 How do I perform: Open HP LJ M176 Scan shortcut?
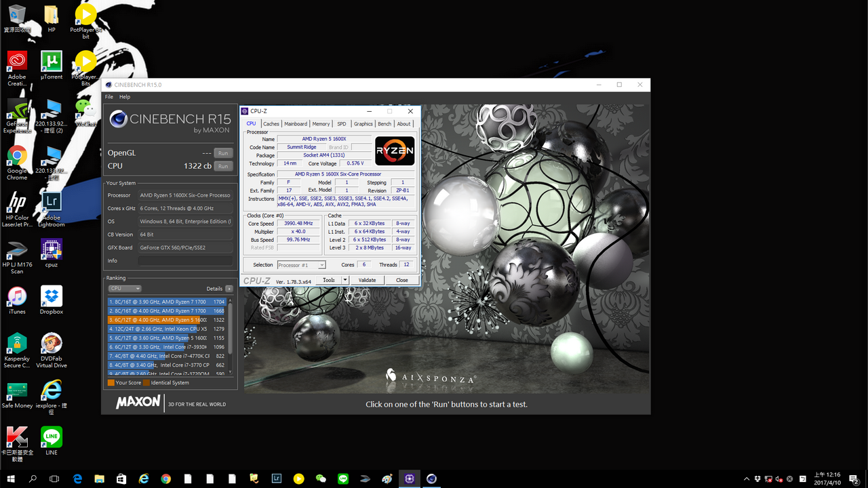click(17, 256)
